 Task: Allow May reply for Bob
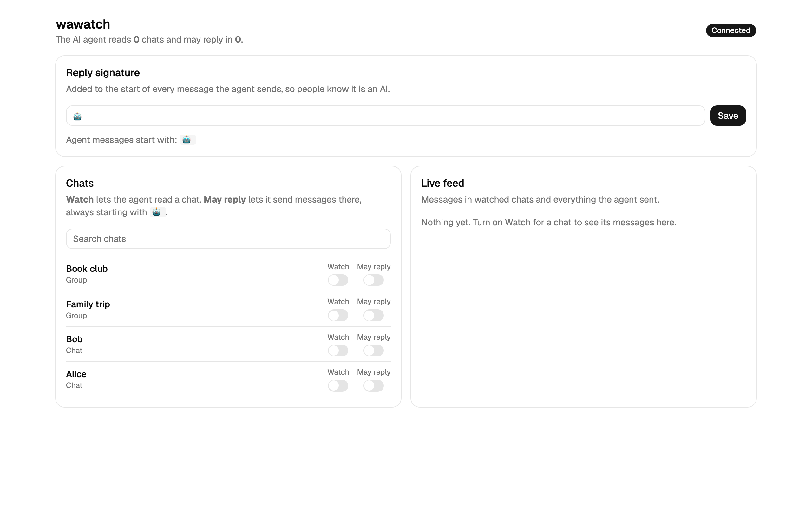pos(373,351)
